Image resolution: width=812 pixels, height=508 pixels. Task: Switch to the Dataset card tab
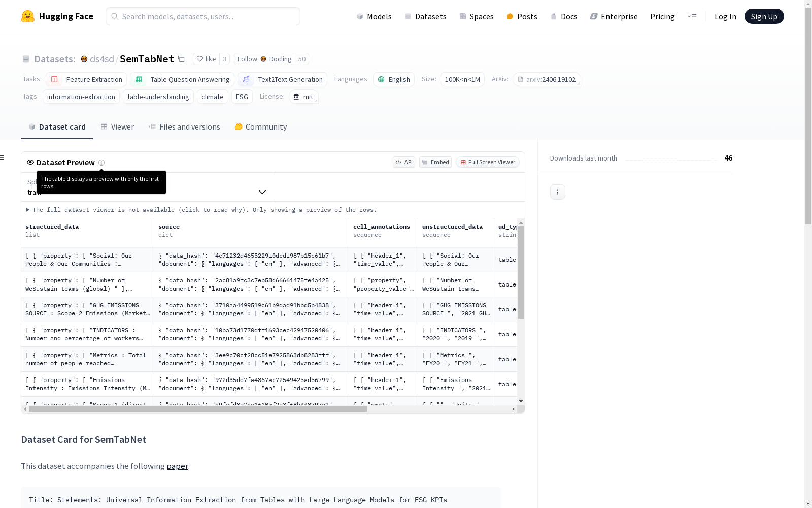click(x=57, y=127)
